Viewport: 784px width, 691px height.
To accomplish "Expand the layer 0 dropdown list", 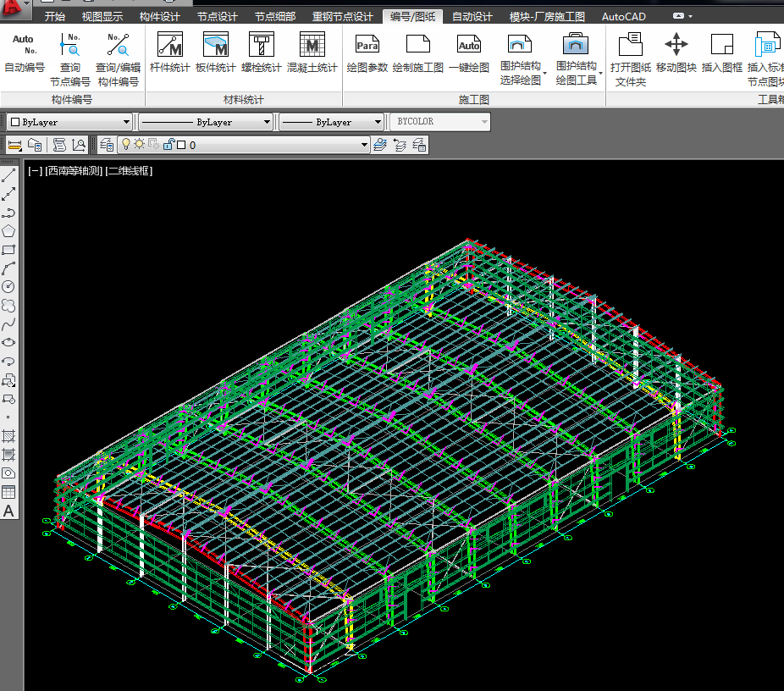I will coord(365,145).
